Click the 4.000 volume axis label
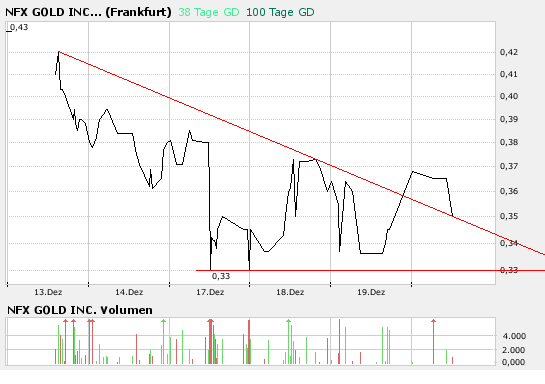The image size is (545, 384). click(x=514, y=336)
